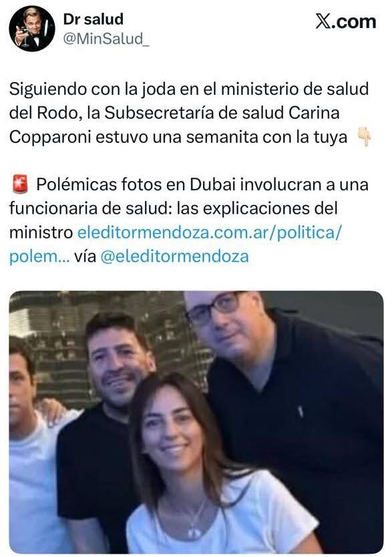Open the @eleditormendoza mention
This screenshot has height=557, width=392.
(x=175, y=256)
